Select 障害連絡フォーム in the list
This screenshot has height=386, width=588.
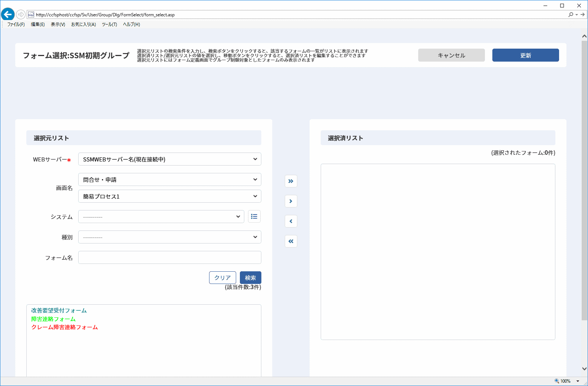[x=53, y=319]
